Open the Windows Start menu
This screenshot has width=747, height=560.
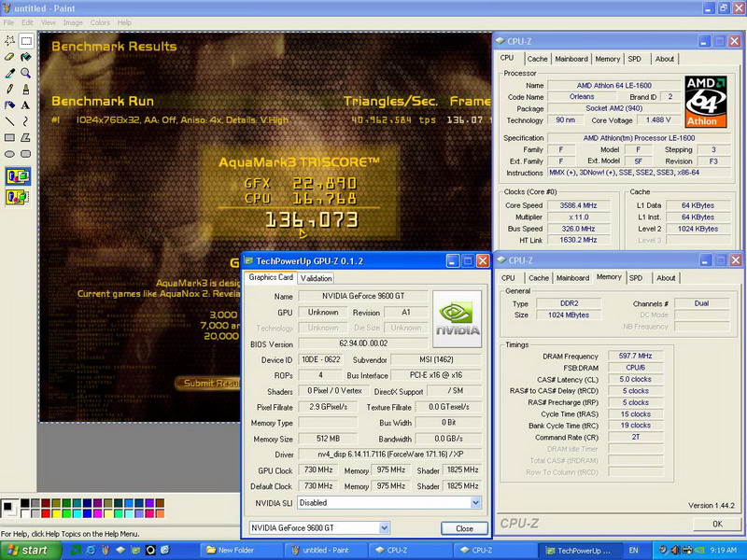click(31, 551)
